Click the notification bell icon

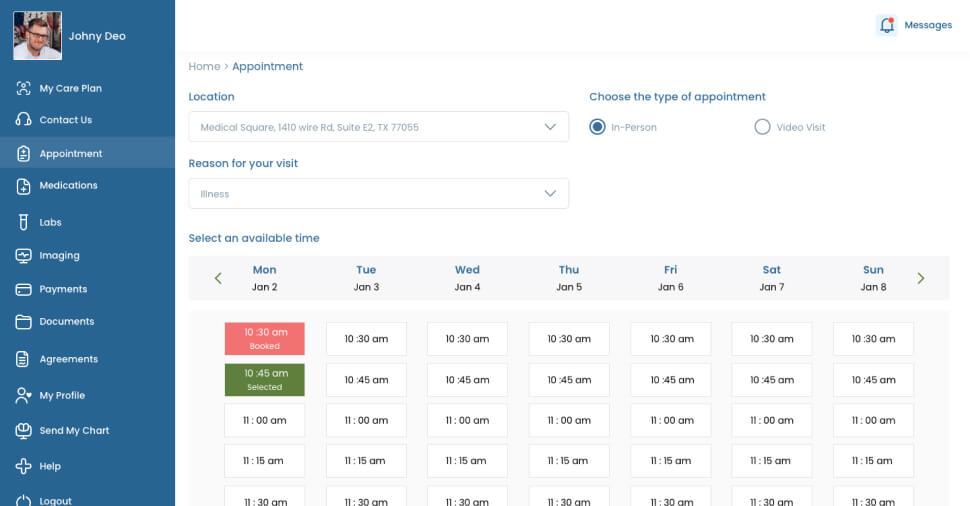pyautogui.click(x=886, y=26)
